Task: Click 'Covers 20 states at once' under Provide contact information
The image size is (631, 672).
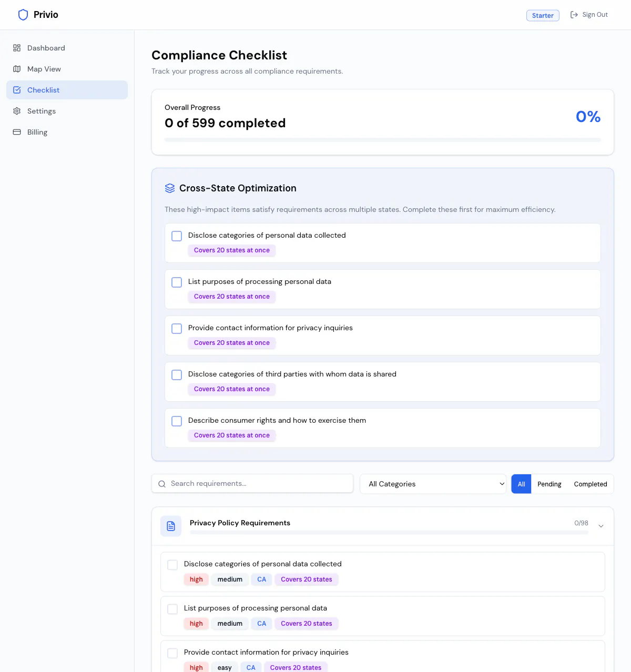Action: point(232,343)
